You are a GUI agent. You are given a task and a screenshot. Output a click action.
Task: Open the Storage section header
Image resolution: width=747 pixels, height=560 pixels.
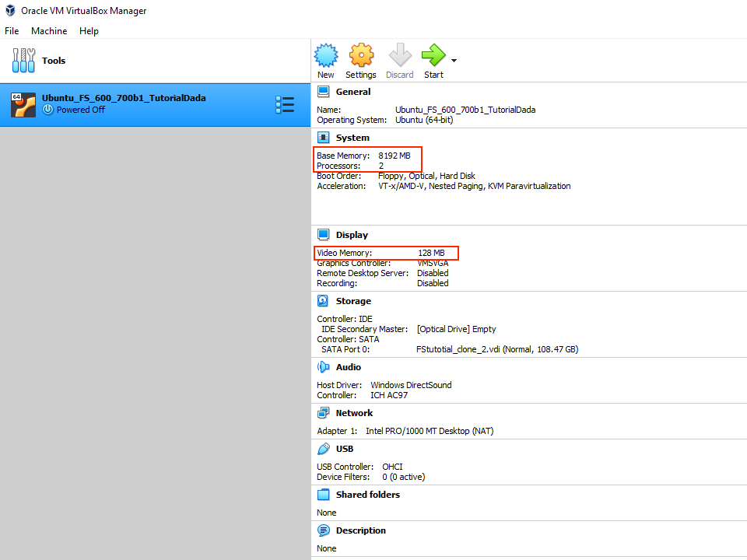[x=353, y=301]
